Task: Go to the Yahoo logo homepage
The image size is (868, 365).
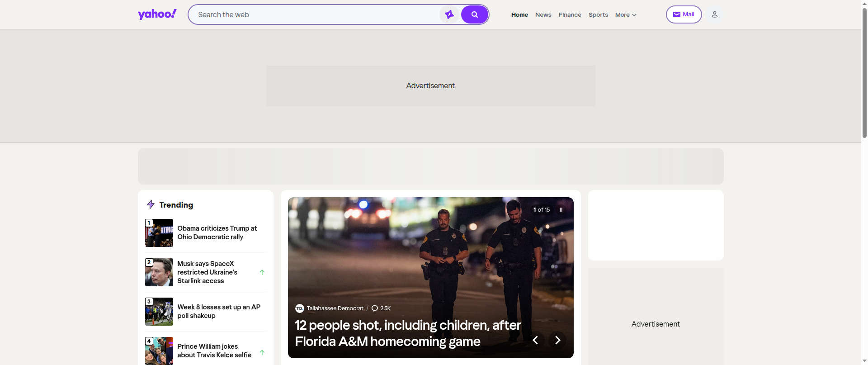Action: click(x=157, y=14)
